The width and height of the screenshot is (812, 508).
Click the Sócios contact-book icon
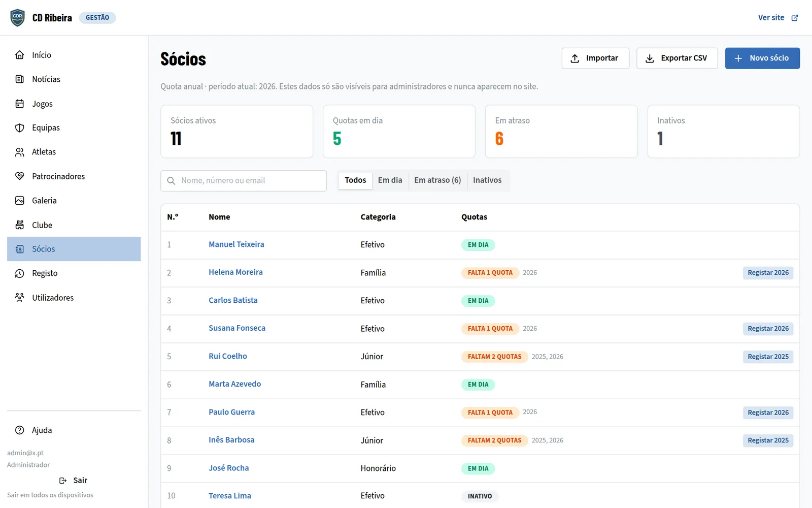20,249
